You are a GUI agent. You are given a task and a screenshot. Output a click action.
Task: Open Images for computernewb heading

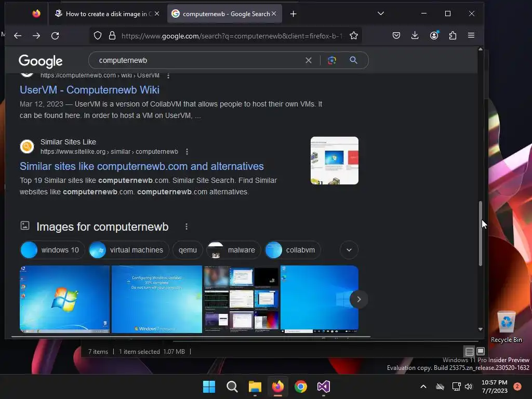coord(102,227)
